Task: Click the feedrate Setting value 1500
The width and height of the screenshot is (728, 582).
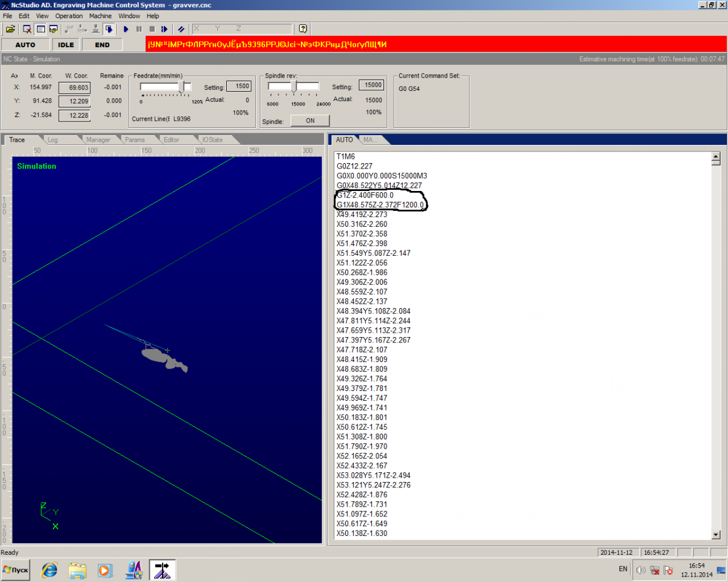Action: coord(239,86)
